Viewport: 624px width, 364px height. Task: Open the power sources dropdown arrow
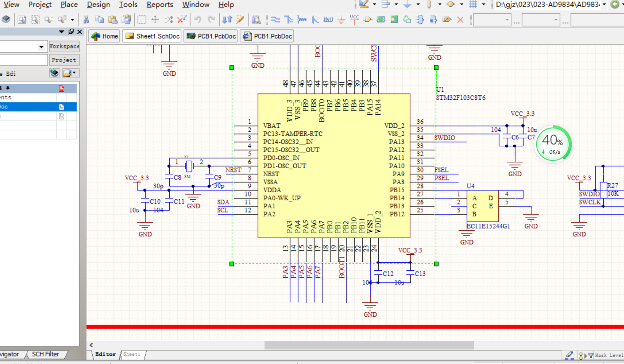[x=418, y=5]
